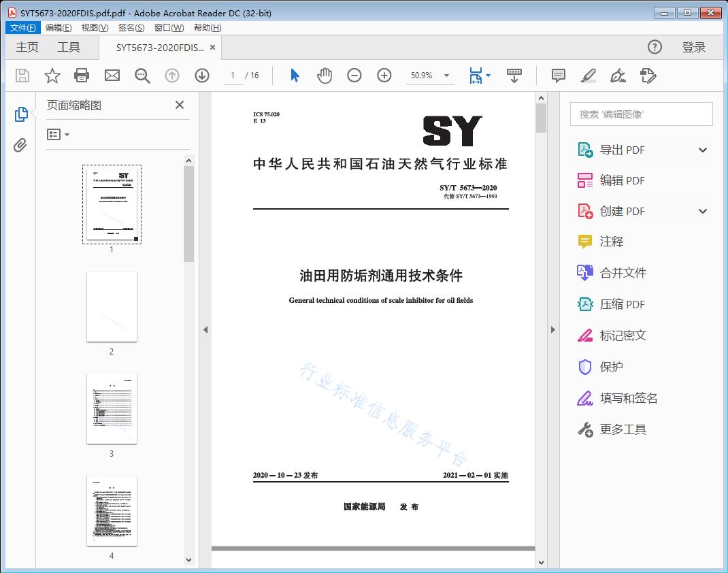Screen dimensions: 728x573
Task: Select the page 2 thumbnail
Action: [112, 307]
